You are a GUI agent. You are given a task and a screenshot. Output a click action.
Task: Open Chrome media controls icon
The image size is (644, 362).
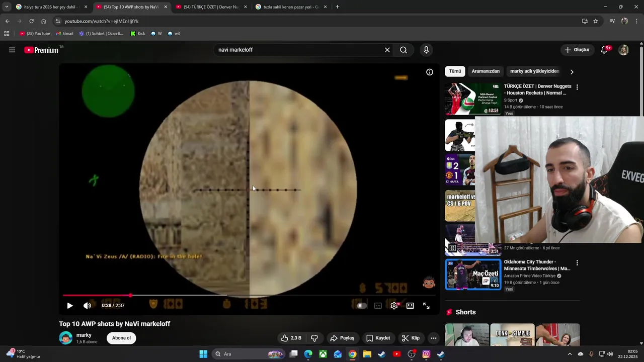pos(612,21)
